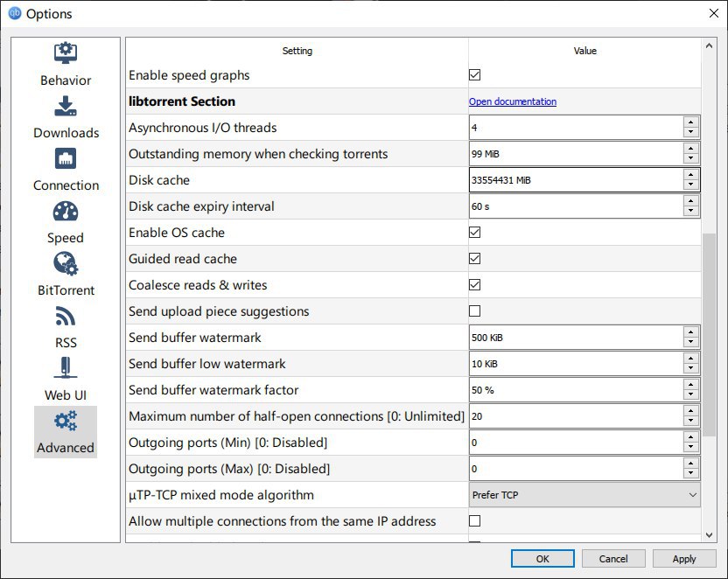Switch to Behavior tab label
This screenshot has height=579, width=728.
click(66, 80)
